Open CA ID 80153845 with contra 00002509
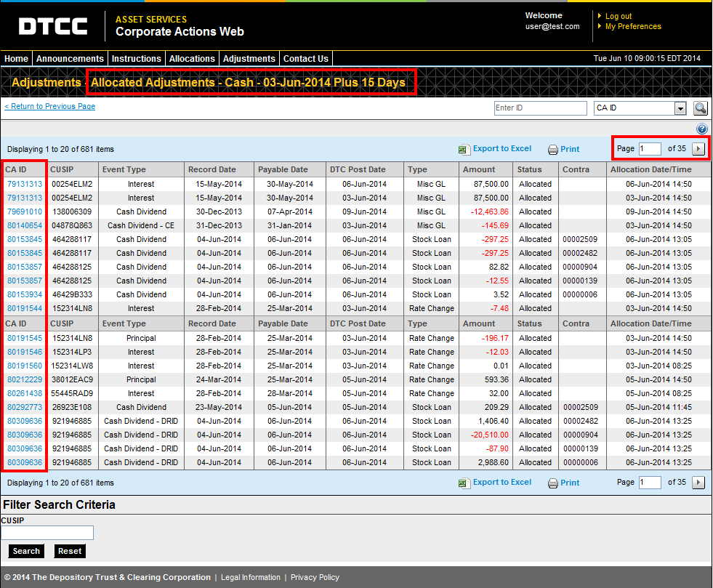 (25, 239)
